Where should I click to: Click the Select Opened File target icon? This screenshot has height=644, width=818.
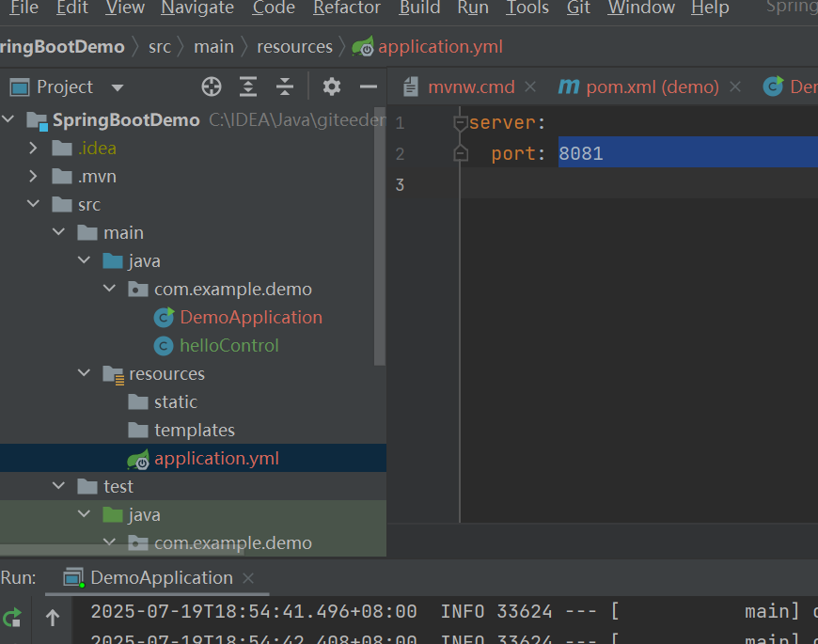212,86
